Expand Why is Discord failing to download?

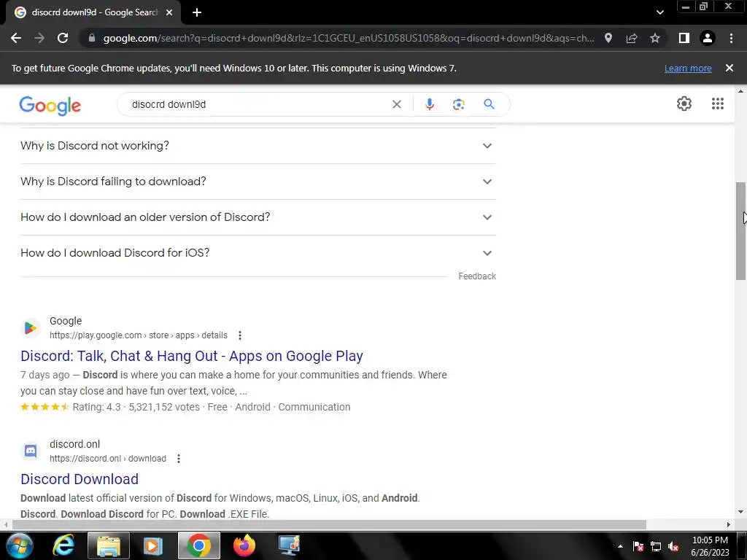pos(258,182)
